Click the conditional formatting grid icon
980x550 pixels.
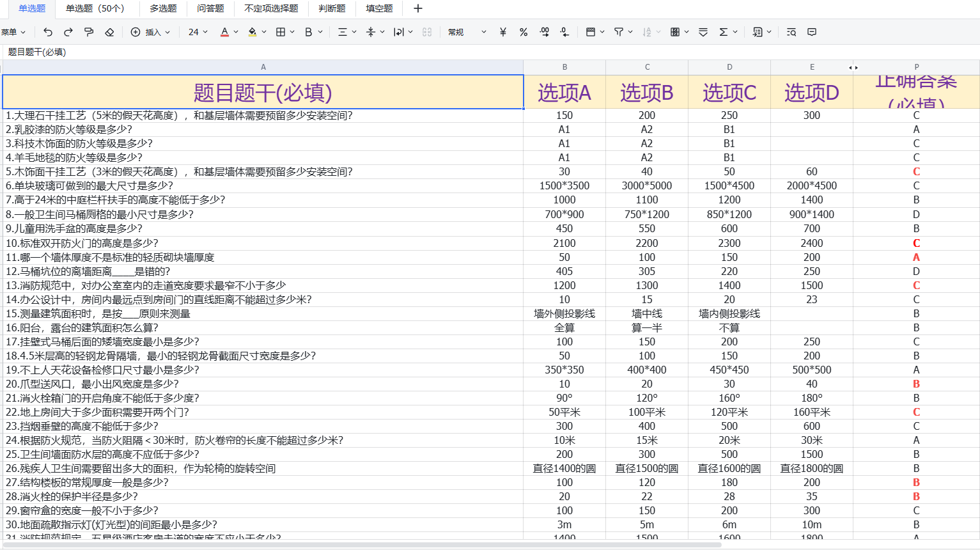point(675,32)
